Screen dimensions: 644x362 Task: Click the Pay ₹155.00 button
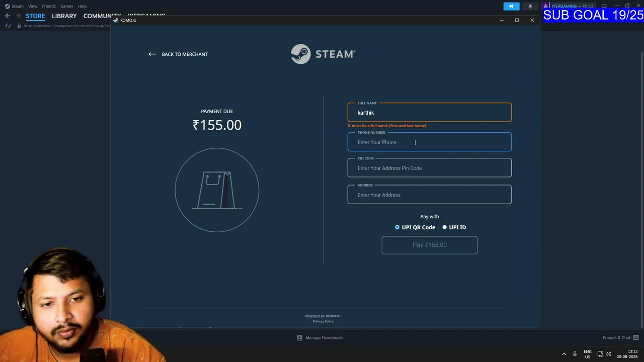pyautogui.click(x=429, y=245)
